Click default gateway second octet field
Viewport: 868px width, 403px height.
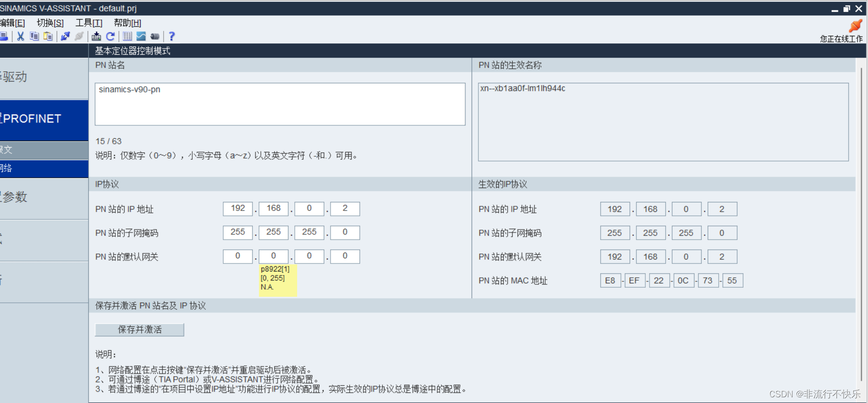[x=273, y=256]
